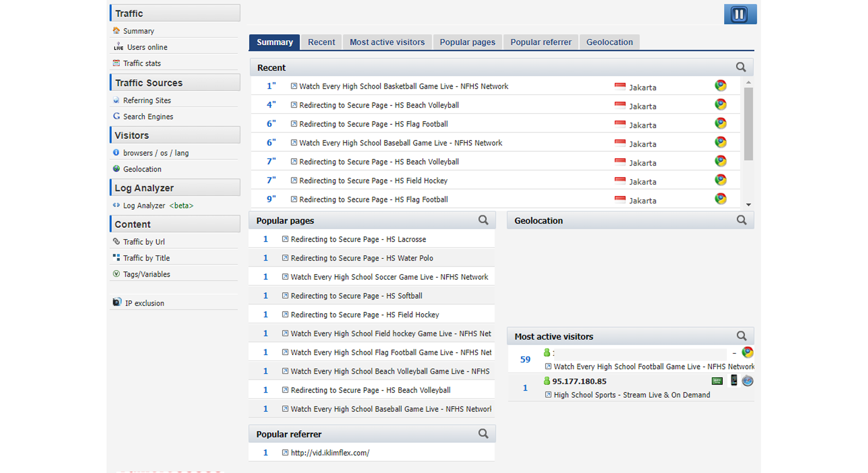Open Most active visitors search icon
The image size is (868, 473).
[741, 336]
